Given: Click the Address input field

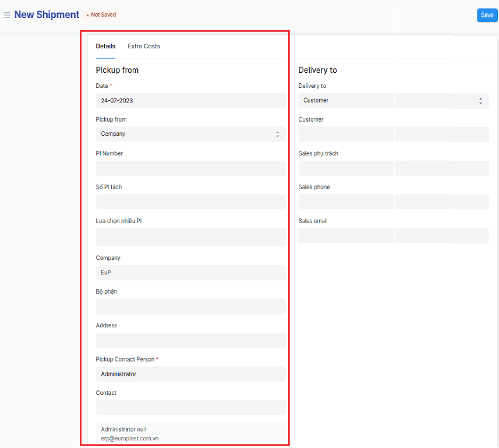Looking at the screenshot, I should pos(190,340).
